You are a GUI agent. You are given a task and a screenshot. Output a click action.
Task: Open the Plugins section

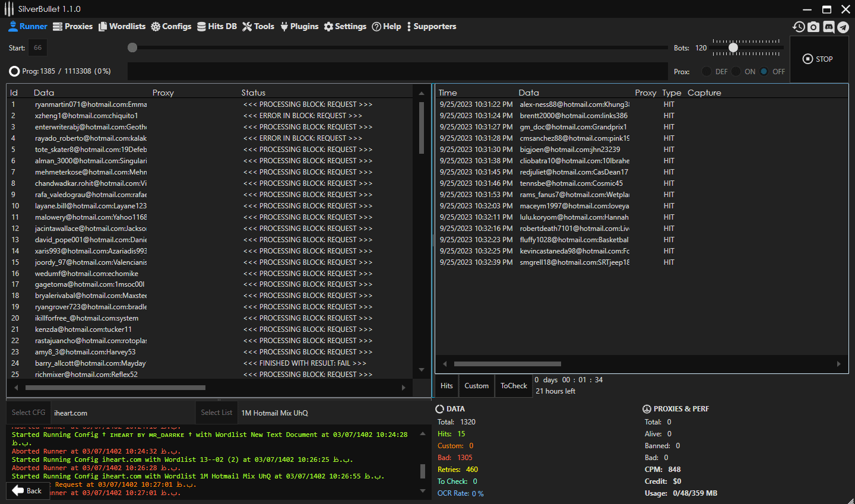pos(299,27)
